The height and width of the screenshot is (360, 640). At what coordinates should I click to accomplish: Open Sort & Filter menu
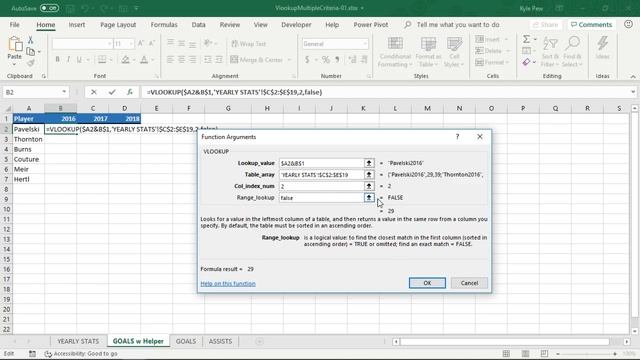tap(550, 52)
